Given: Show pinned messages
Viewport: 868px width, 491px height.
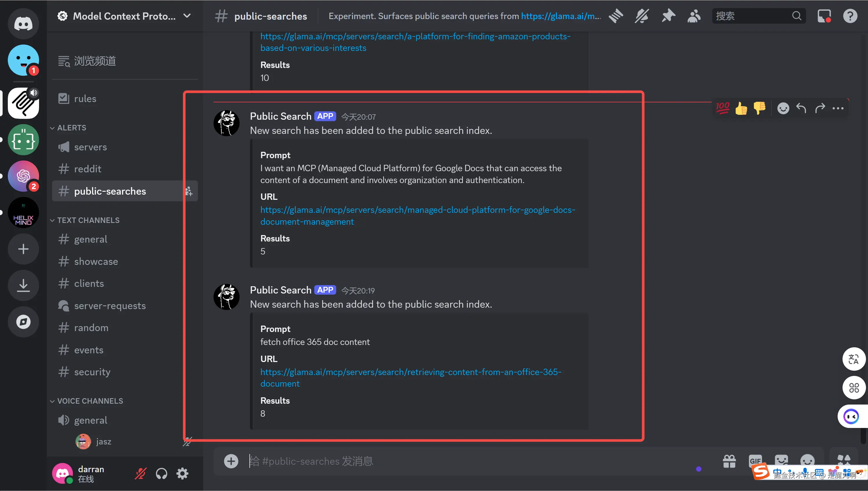Looking at the screenshot, I should [668, 16].
